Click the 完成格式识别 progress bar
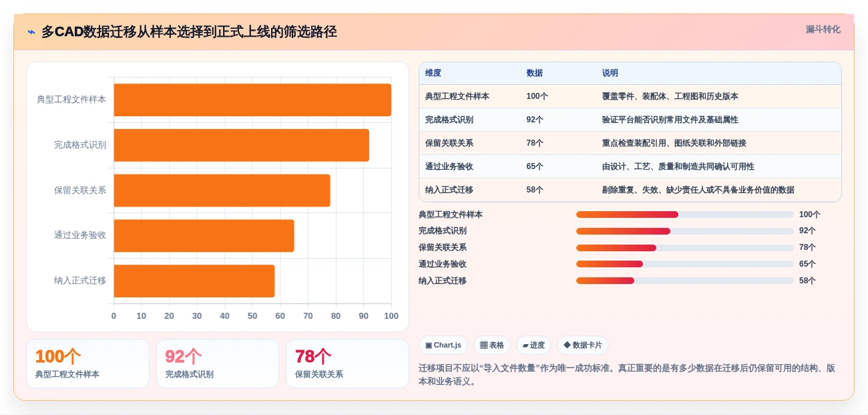 click(685, 231)
